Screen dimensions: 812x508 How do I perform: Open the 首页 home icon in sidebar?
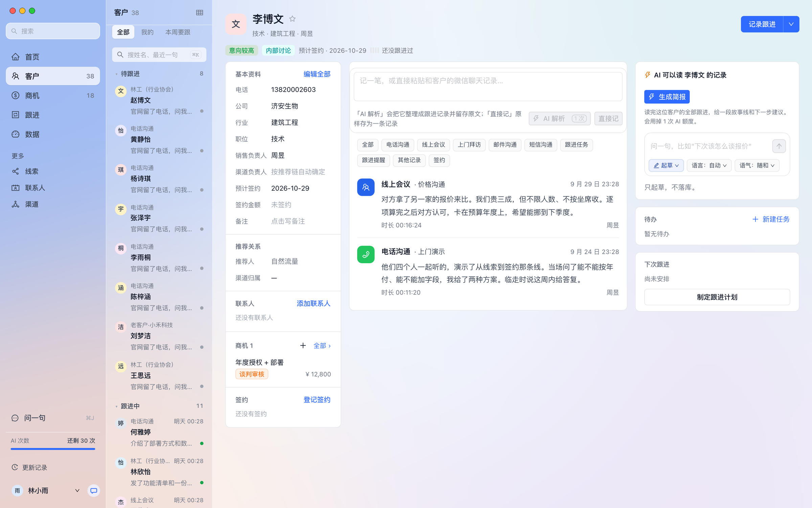point(16,57)
